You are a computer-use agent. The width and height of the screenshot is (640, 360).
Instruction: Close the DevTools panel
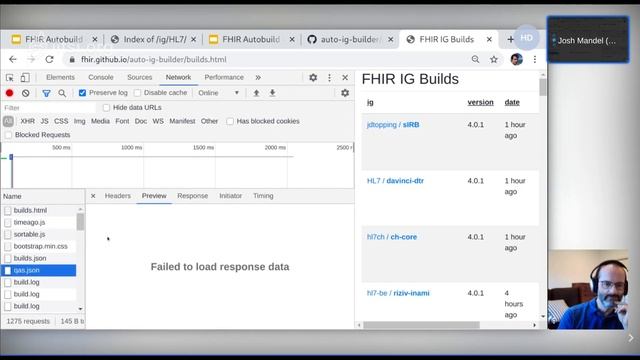pos(345,78)
